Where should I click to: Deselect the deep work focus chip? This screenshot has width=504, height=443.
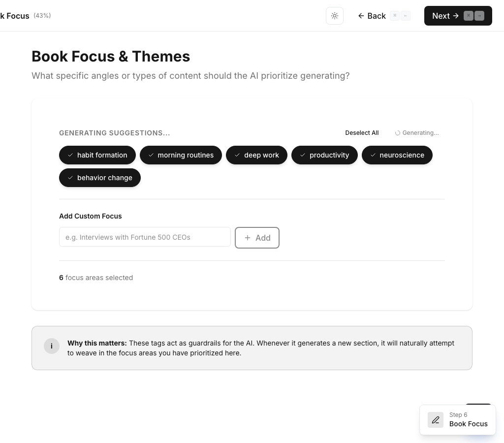(x=256, y=155)
